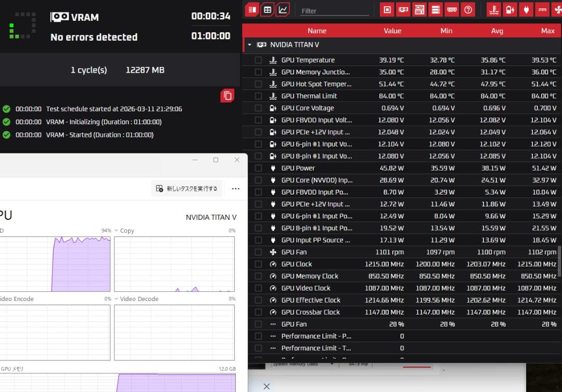Check the GPU Crossbar Clock checkbox
562x392 pixels.
click(x=258, y=312)
